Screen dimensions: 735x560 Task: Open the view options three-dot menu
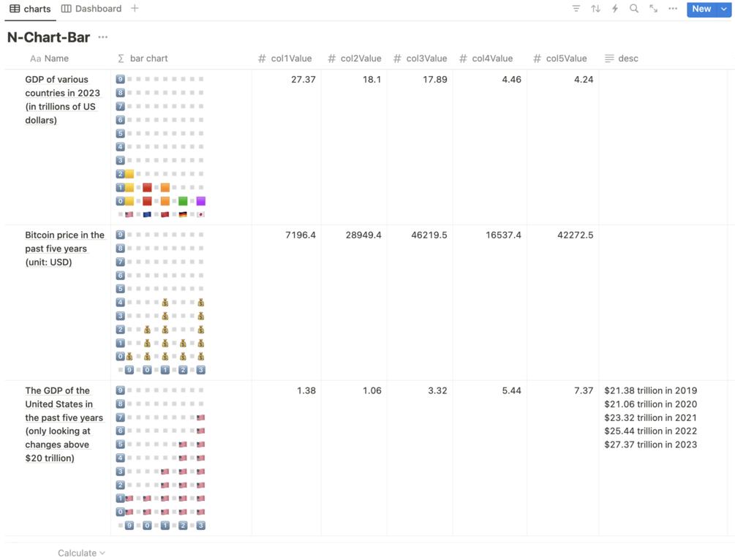click(673, 9)
